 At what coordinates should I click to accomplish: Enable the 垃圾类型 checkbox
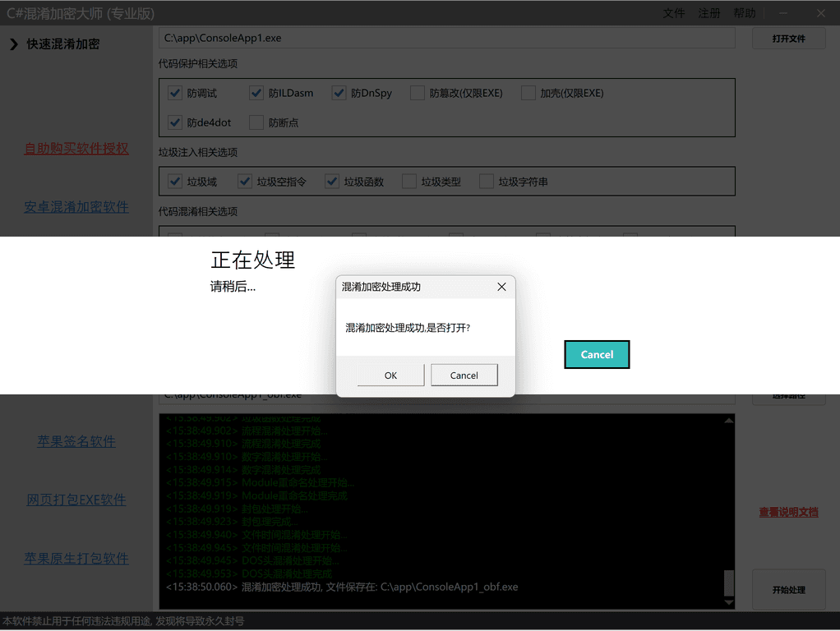409,182
